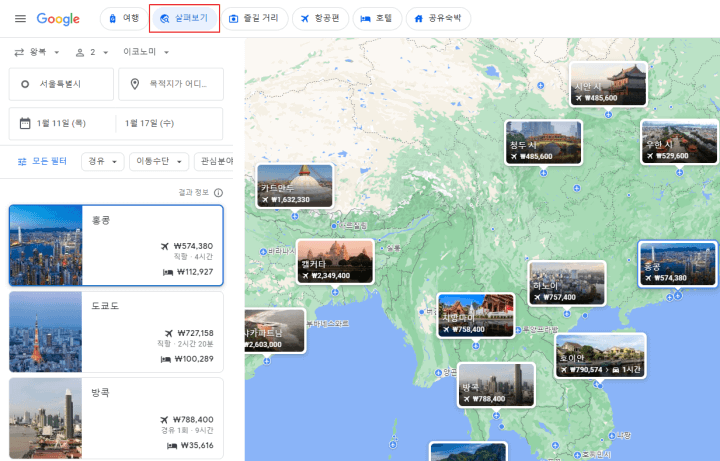The width and height of the screenshot is (720, 461).
Task: Click the ₩100,289 hotel price
Action: [x=194, y=359]
